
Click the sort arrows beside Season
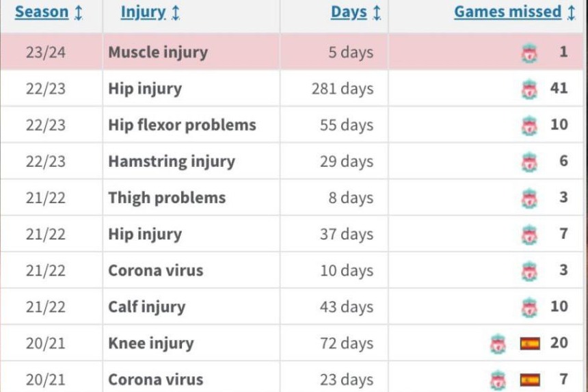(x=79, y=12)
